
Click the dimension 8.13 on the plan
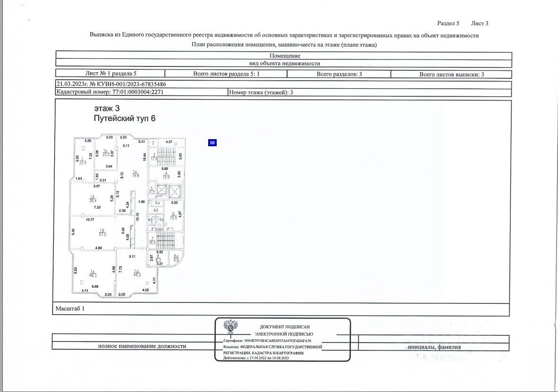[x=122, y=175]
